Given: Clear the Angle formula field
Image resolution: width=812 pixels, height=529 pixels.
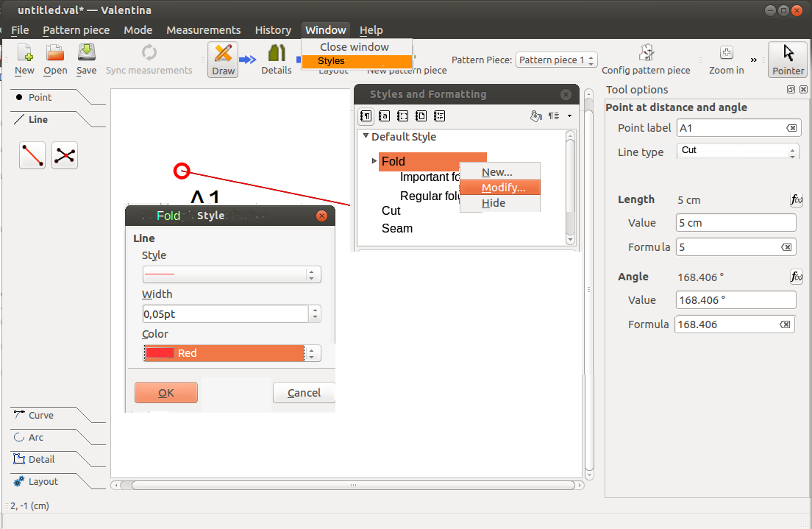Looking at the screenshot, I should point(785,324).
